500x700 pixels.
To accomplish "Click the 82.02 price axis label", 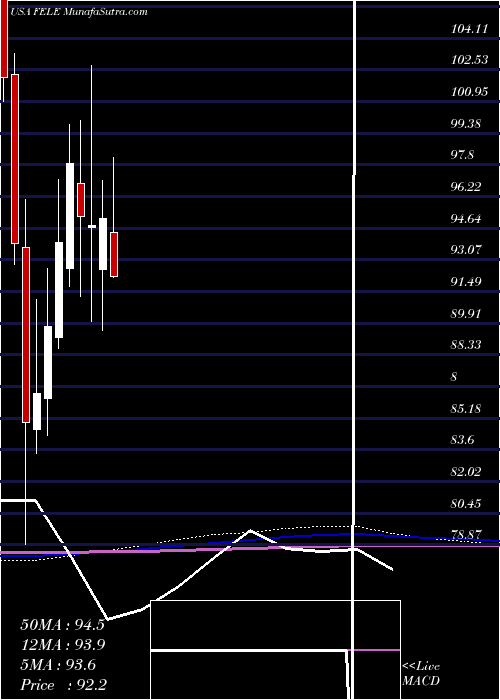I will point(466,471).
